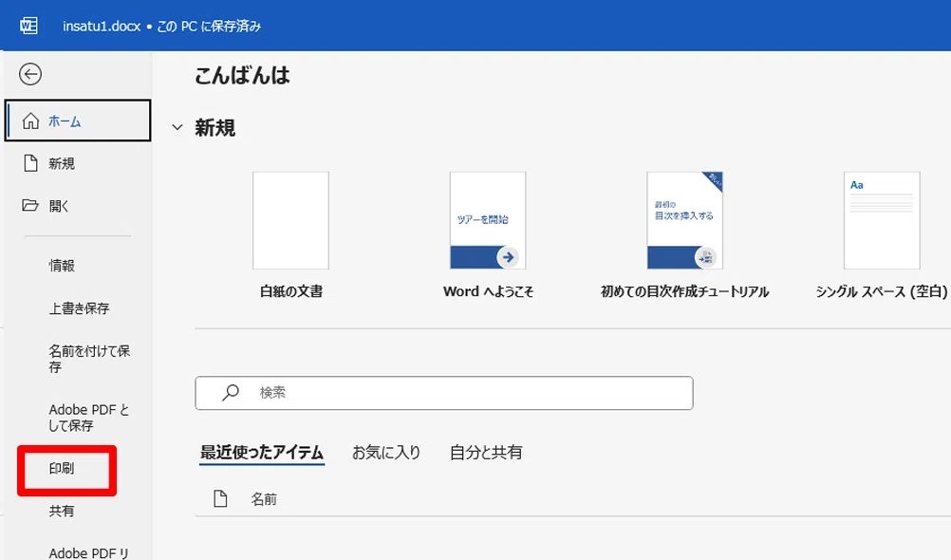Click the arrow circle on the tour thumbnail
The width and height of the screenshot is (951, 560).
pyautogui.click(x=508, y=257)
